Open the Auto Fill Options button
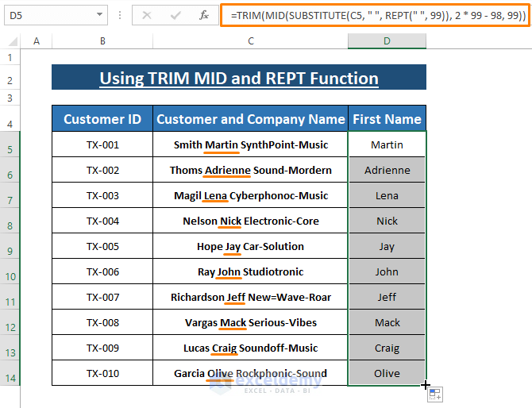 pyautogui.click(x=435, y=395)
